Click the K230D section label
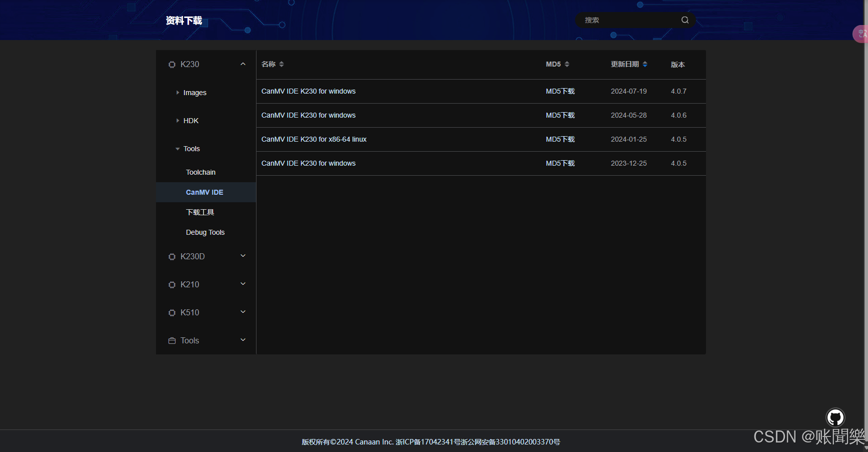 tap(192, 256)
